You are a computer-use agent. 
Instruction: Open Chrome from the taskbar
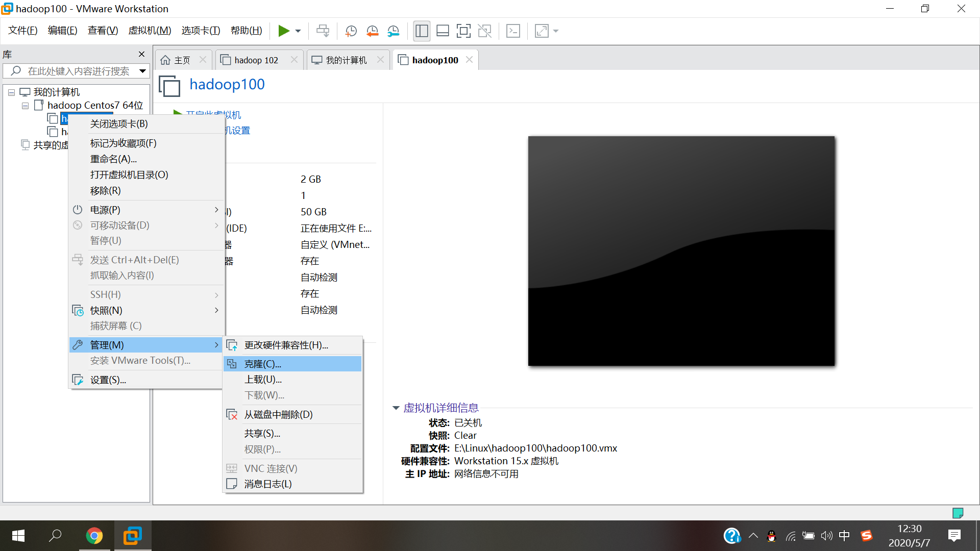(x=94, y=536)
